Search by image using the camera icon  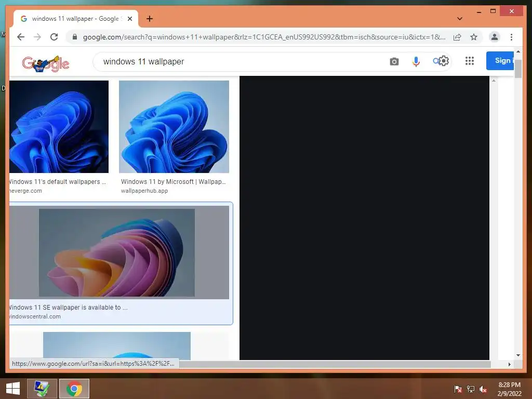coord(394,61)
